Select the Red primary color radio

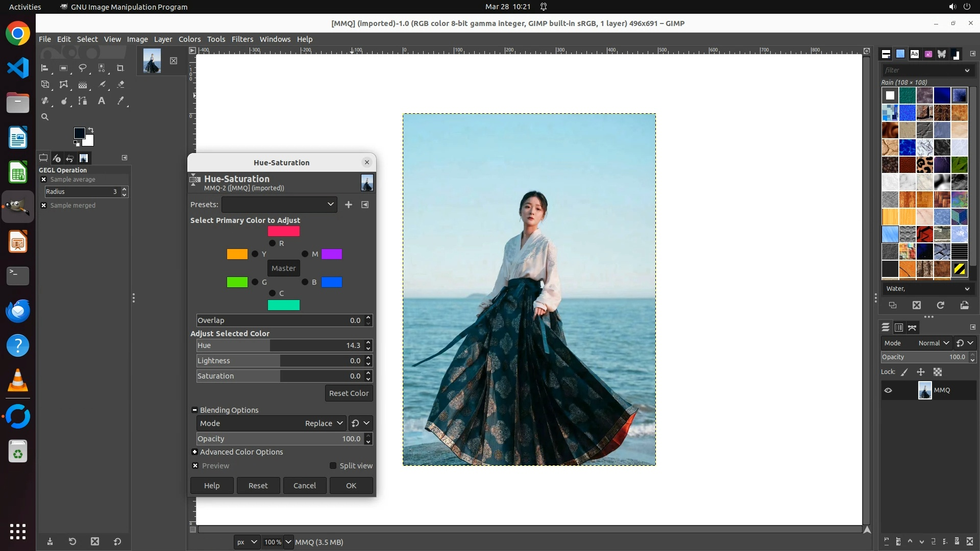tap(273, 243)
